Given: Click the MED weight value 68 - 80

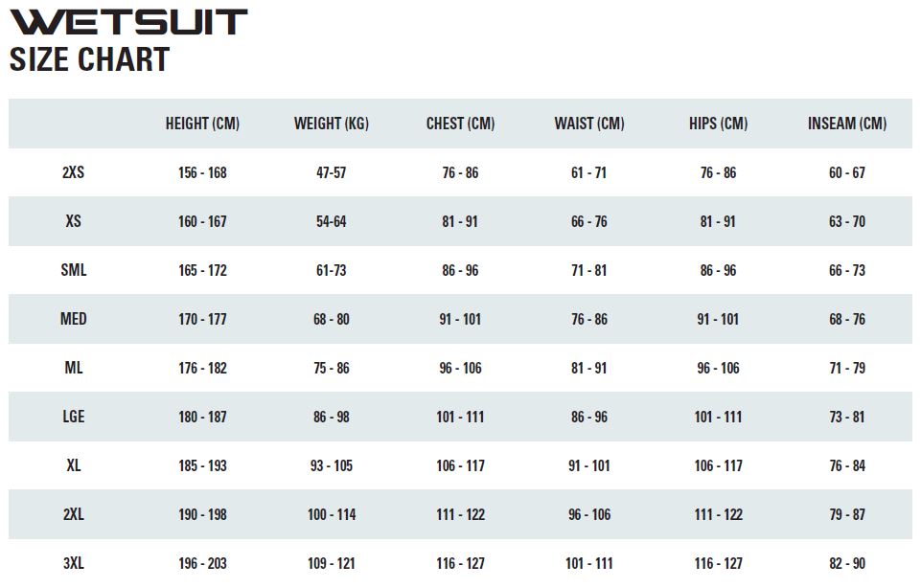Looking at the screenshot, I should pyautogui.click(x=332, y=319).
